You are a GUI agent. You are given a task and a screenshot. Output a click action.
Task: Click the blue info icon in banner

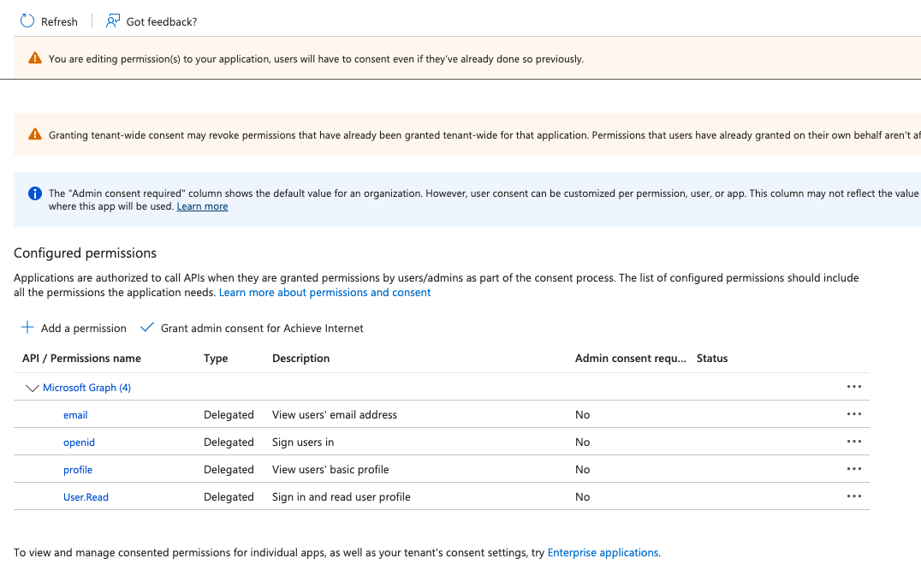click(x=35, y=193)
